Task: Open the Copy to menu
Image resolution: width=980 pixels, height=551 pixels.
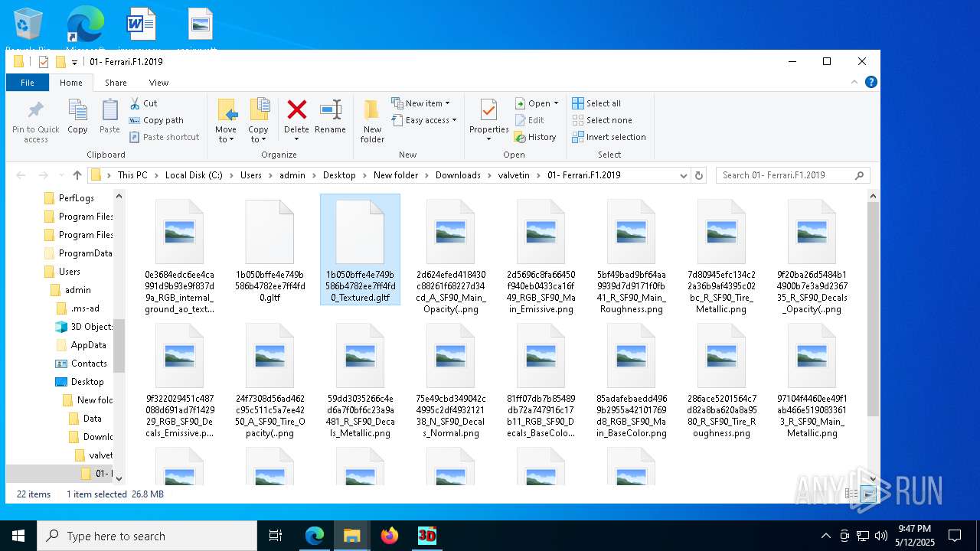Action: [x=259, y=121]
